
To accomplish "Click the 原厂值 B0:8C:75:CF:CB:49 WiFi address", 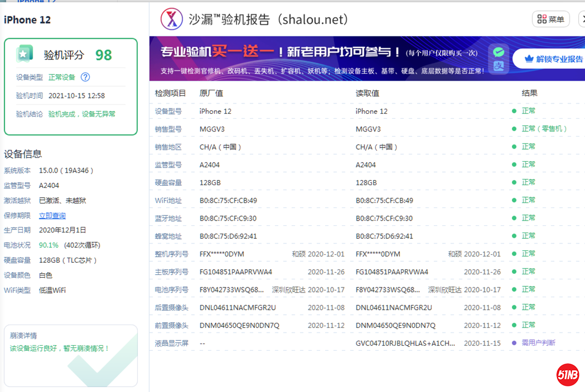I will [228, 201].
